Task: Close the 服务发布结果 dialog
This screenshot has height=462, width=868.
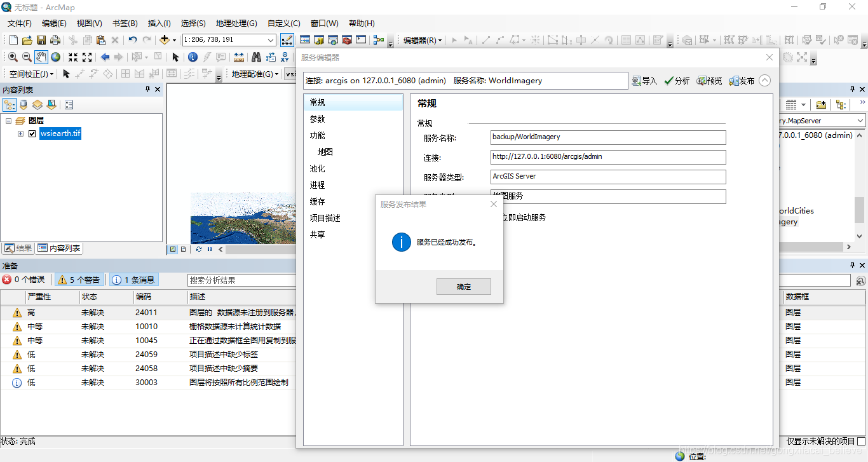Action: 494,204
